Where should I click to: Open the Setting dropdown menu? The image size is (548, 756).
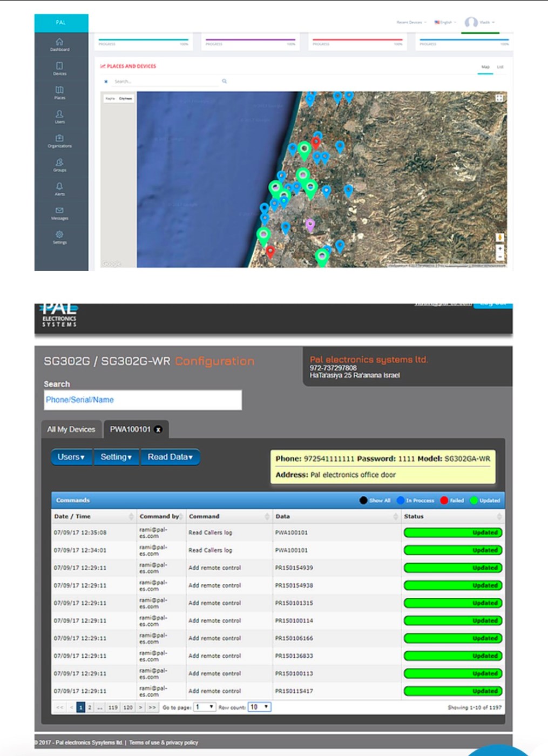pyautogui.click(x=116, y=457)
